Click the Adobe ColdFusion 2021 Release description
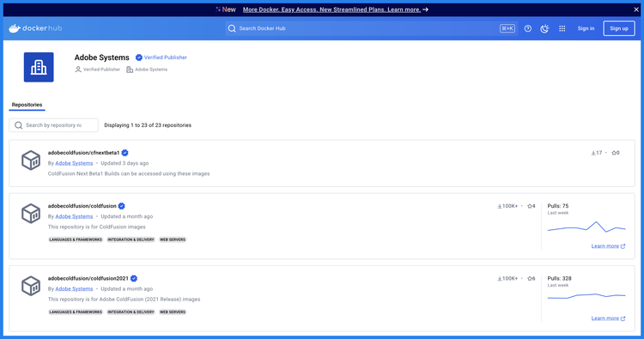This screenshot has width=644, height=339. (124, 300)
